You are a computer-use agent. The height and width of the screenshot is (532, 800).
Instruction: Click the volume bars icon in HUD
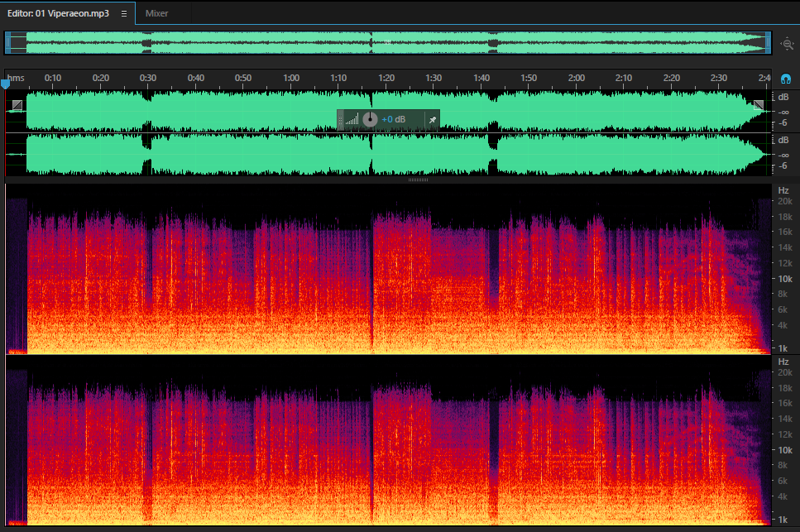352,119
